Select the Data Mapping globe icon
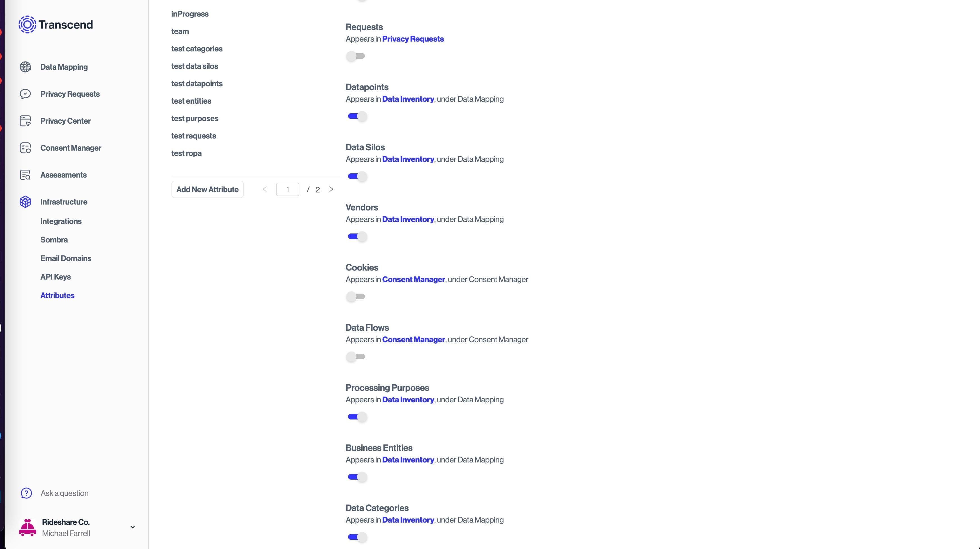The image size is (980, 549). point(25,67)
